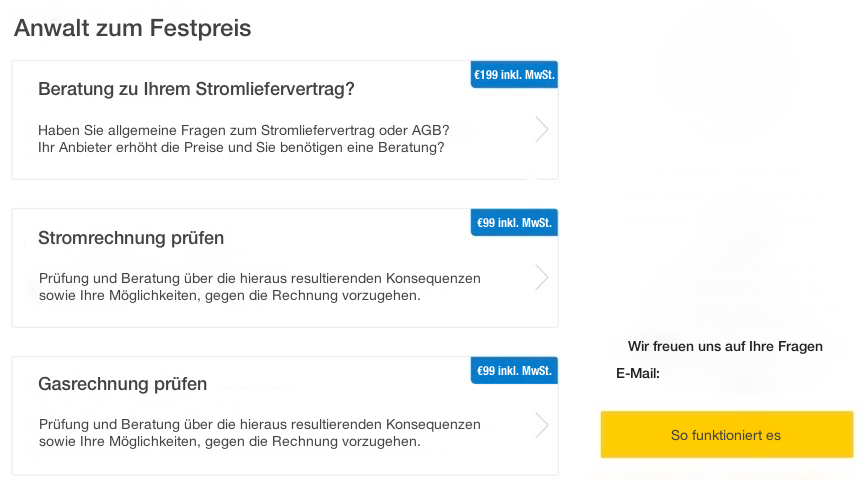Click the "E-Mail:" label
Screen dimensions: 868x480
[638, 374]
